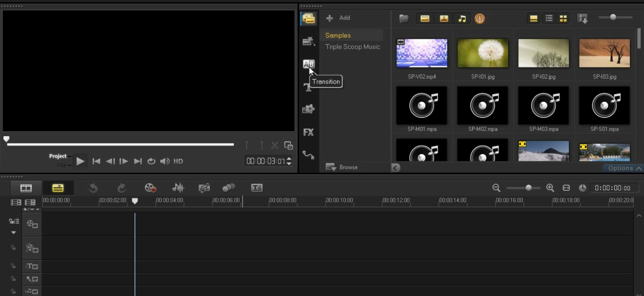Open the Transition library panel
The width and height of the screenshot is (644, 296).
coord(308,64)
